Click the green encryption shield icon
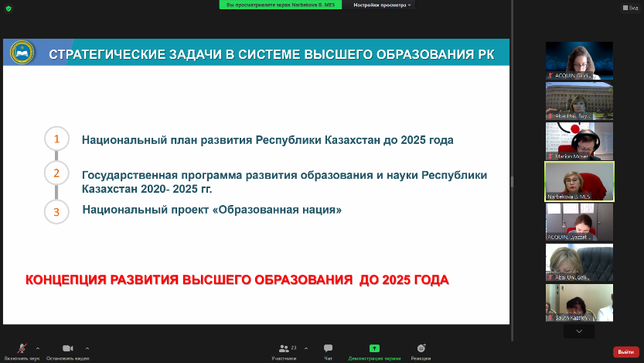 click(x=9, y=8)
